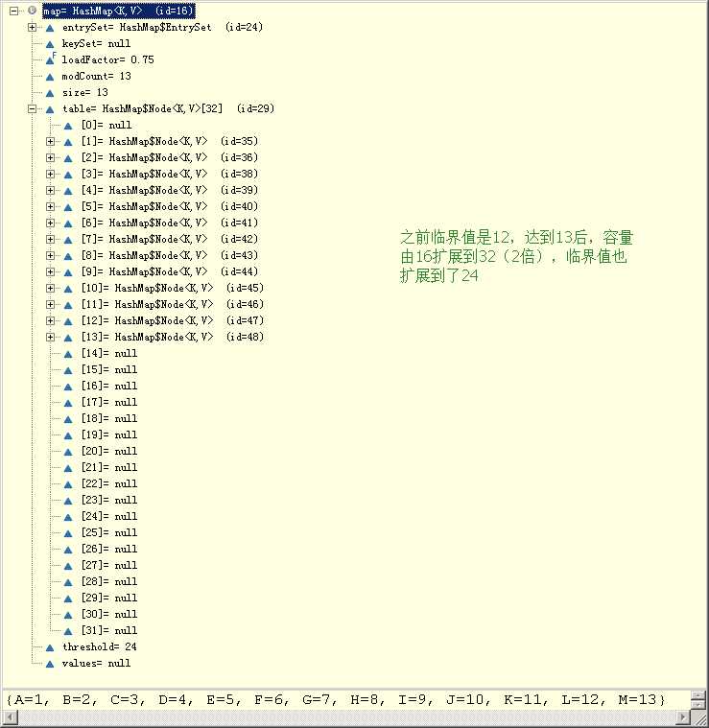Expand the entrySet HashMap$EntrySet node
Image resolution: width=709 pixels, height=728 pixels.
pos(32,28)
